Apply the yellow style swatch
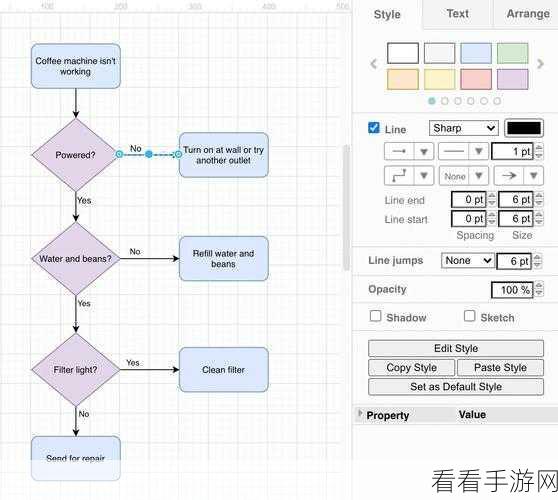Screen dimensions: 558x500 (x=439, y=79)
